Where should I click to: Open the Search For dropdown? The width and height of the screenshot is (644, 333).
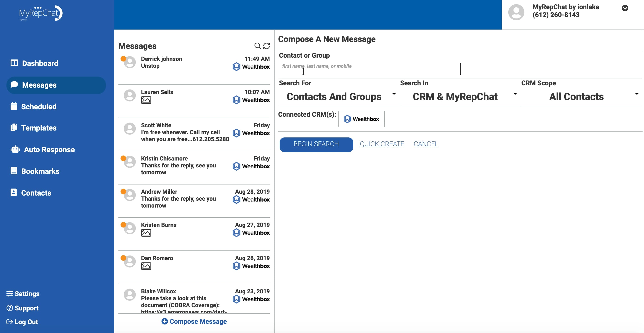tap(339, 97)
